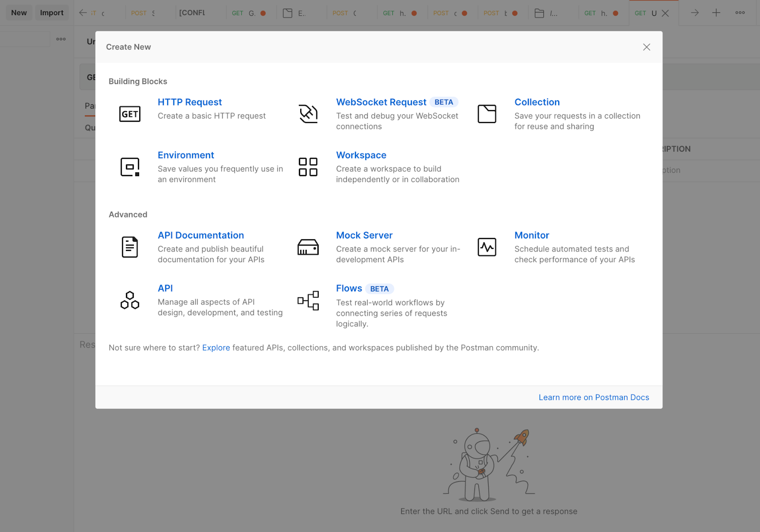This screenshot has height=532, width=760.
Task: Click the 'Building Blocks' section heading
Action: [138, 81]
